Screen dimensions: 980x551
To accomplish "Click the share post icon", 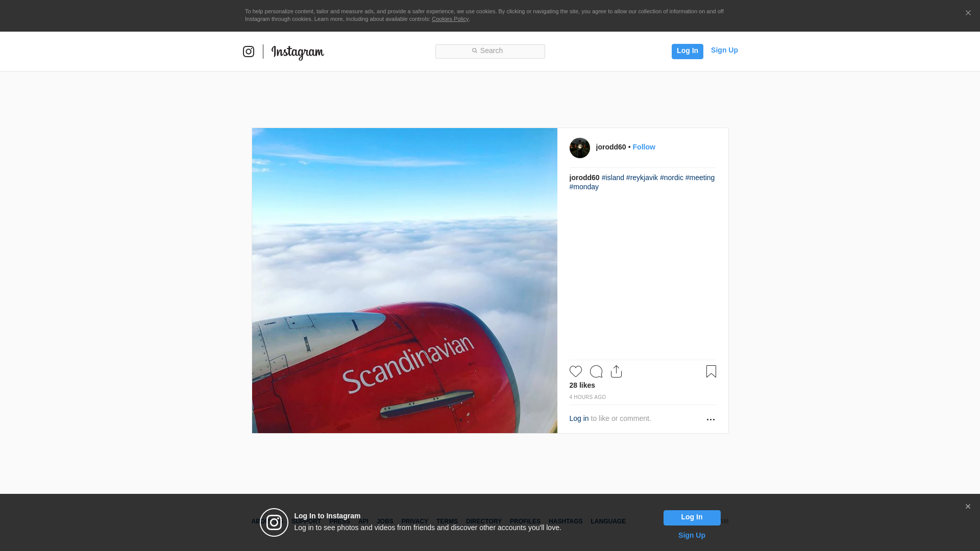I will 616,371.
